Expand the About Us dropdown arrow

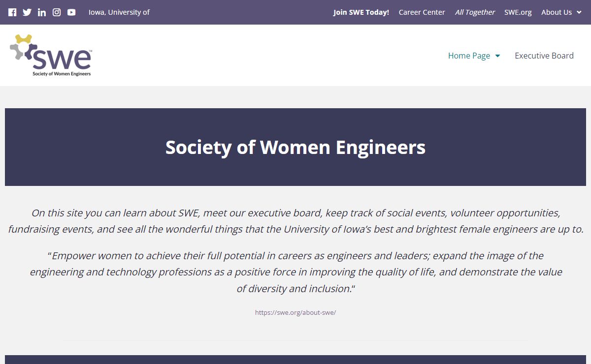[579, 12]
